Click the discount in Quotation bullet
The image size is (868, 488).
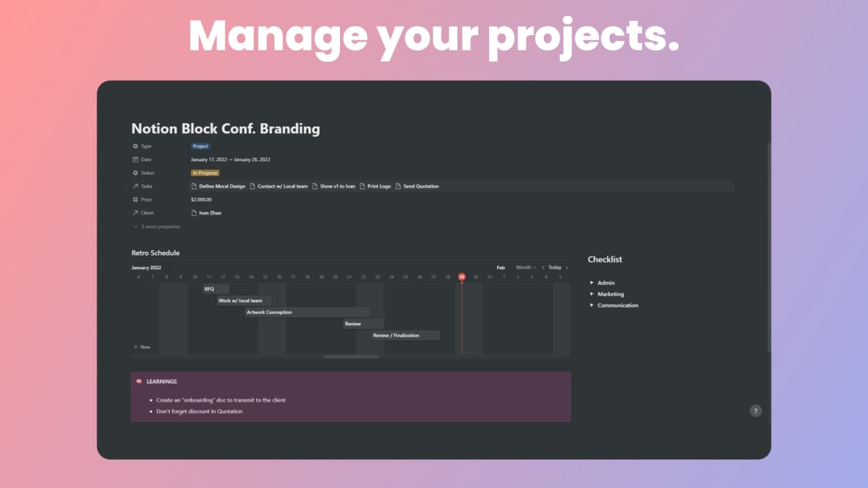(x=200, y=412)
